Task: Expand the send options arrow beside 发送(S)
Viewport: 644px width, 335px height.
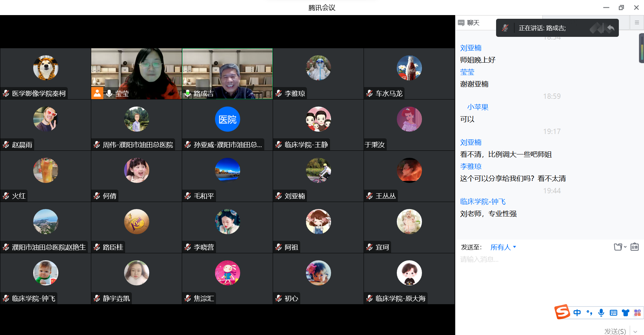Action: point(635,331)
